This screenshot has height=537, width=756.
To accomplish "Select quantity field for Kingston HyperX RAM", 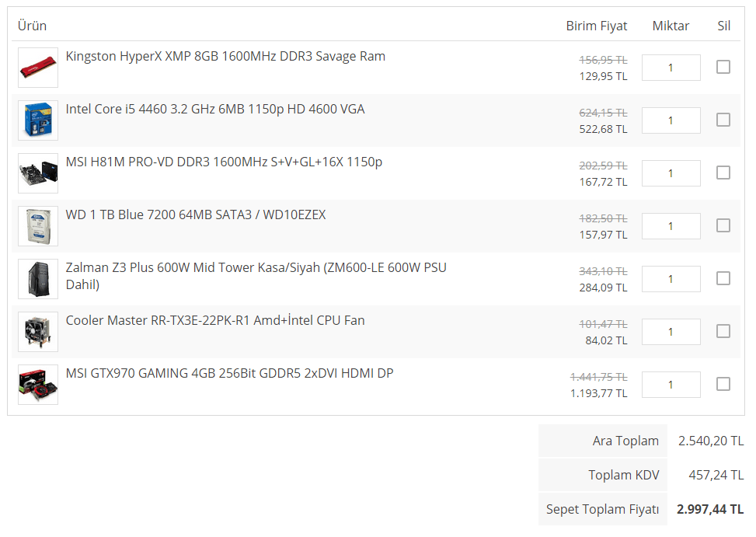I will click(671, 68).
